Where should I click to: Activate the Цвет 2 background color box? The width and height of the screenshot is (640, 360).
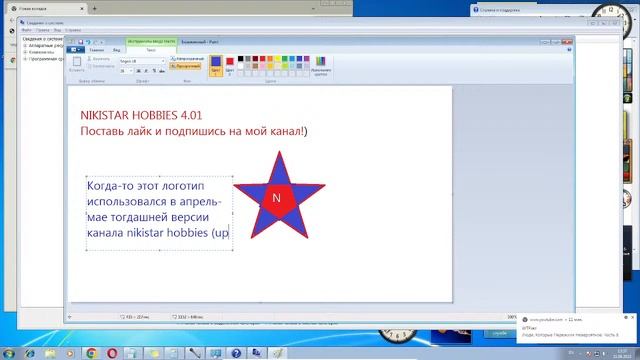(x=230, y=66)
